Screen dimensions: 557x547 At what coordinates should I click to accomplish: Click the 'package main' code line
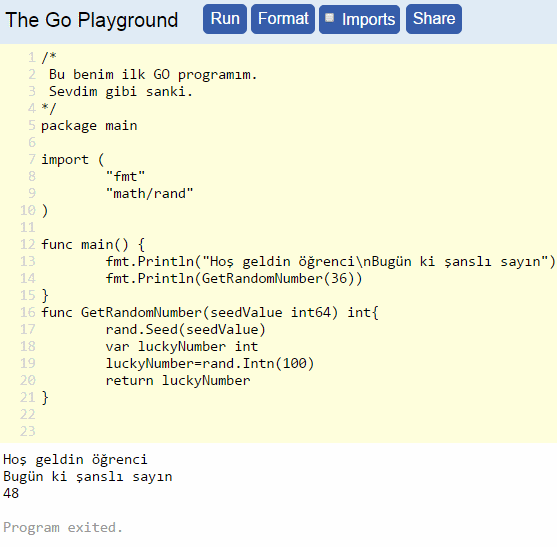pos(89,126)
